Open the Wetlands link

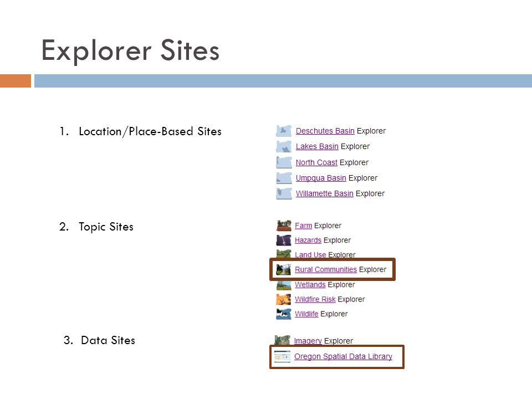tap(310, 285)
